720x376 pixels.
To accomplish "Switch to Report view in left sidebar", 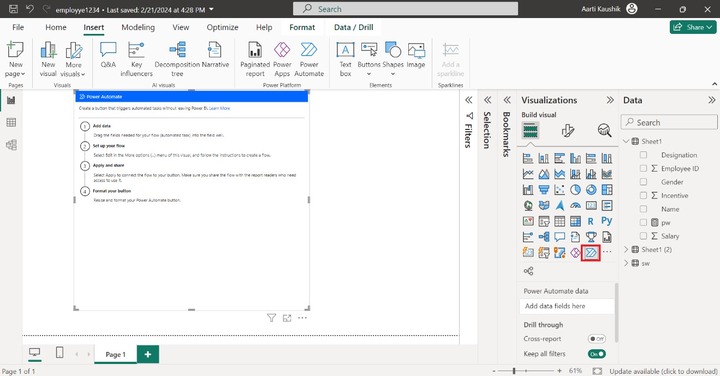I will tap(11, 100).
